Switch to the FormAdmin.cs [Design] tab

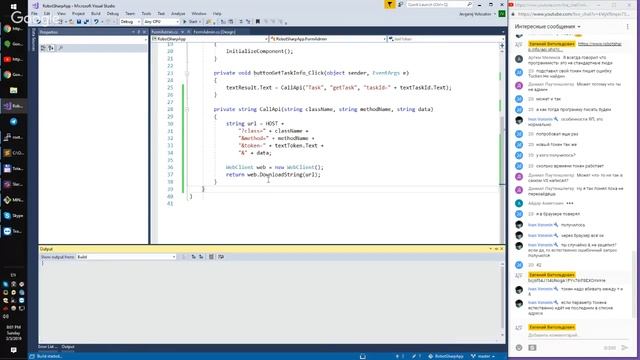[x=214, y=32]
